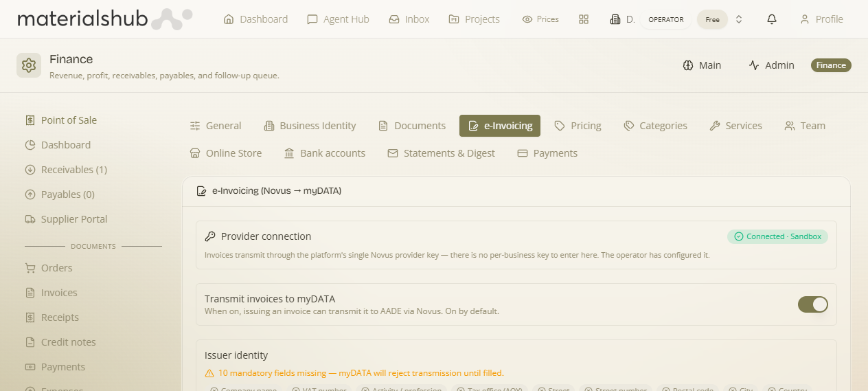Go to the Inbox

click(x=409, y=19)
